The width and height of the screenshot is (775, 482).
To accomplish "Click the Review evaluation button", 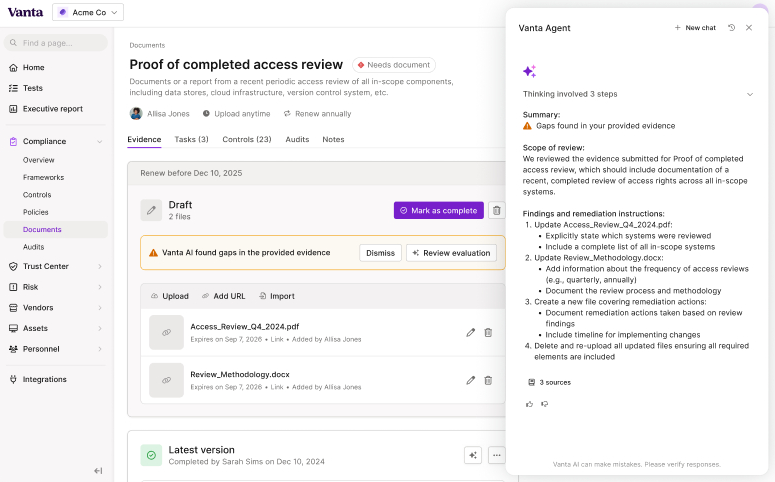I will point(451,253).
